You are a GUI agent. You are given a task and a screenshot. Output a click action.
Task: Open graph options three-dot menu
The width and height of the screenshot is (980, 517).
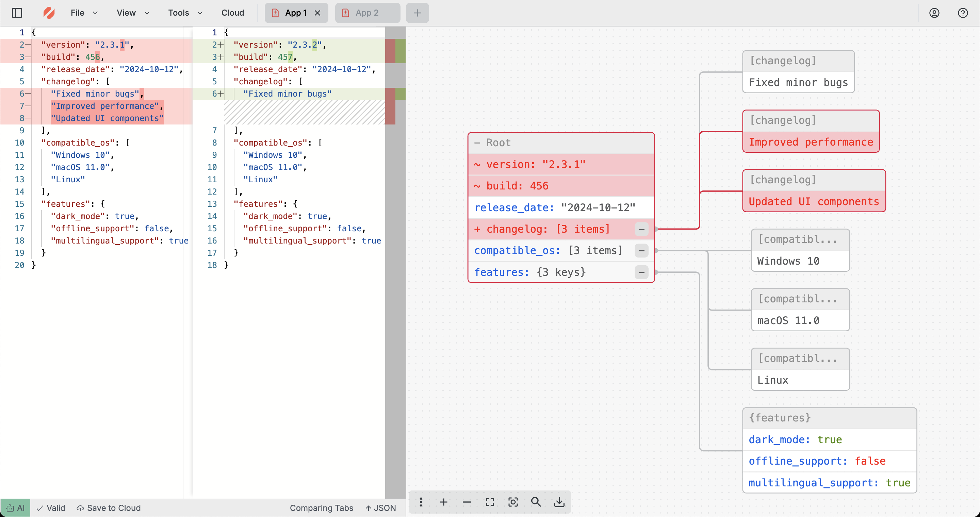click(421, 502)
